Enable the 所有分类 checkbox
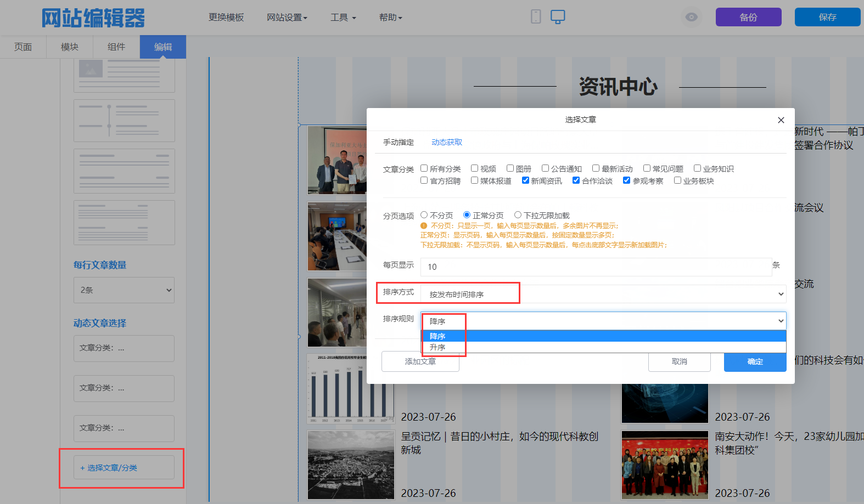 [424, 168]
